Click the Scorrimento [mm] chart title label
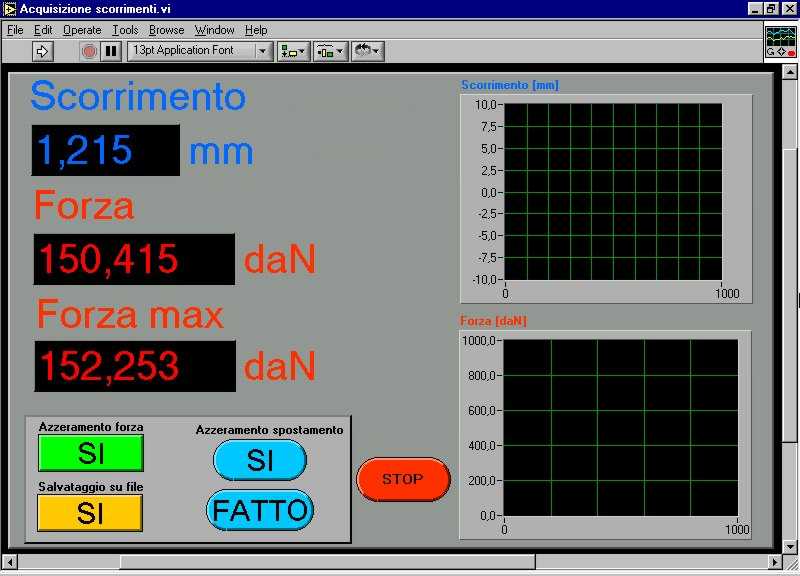800x576 pixels. (x=510, y=85)
